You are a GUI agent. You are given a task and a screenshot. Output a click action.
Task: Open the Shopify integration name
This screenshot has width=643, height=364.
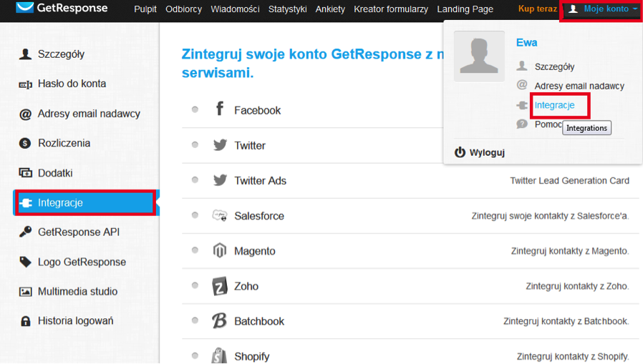[252, 357]
